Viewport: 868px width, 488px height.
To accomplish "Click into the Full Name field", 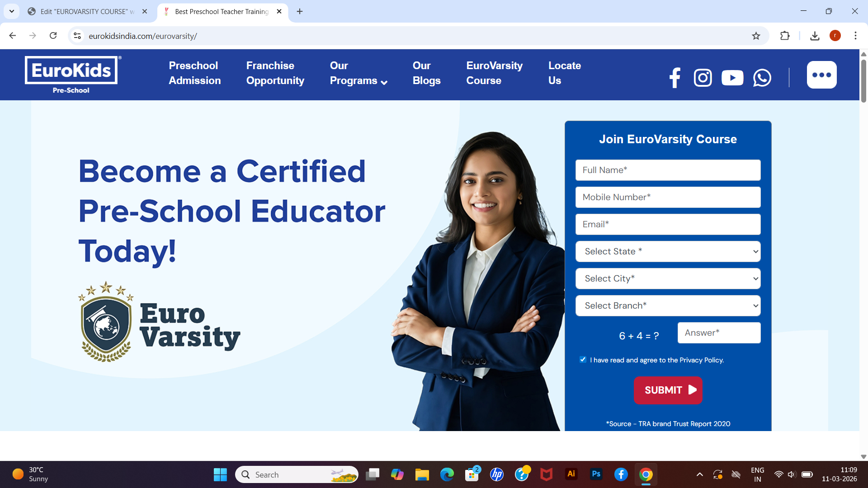I will (x=668, y=170).
